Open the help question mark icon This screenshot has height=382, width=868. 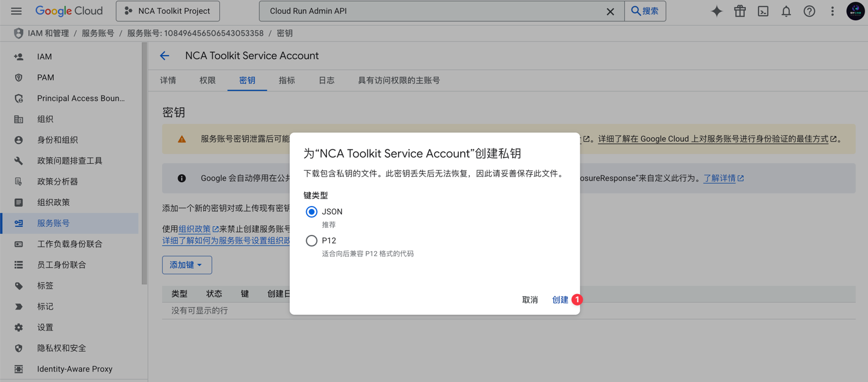point(809,11)
